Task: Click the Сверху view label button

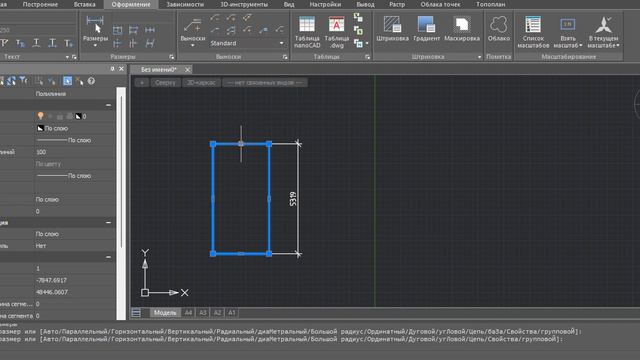Action: tap(165, 82)
